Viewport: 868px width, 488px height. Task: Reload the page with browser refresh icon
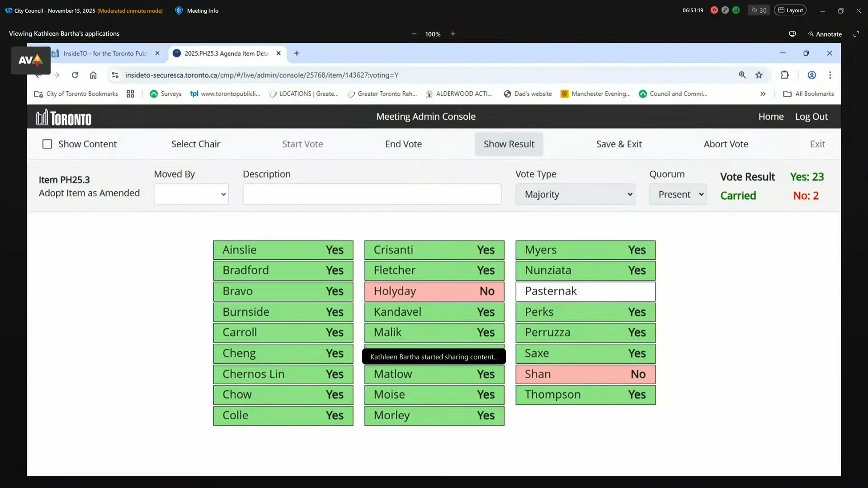tap(75, 75)
